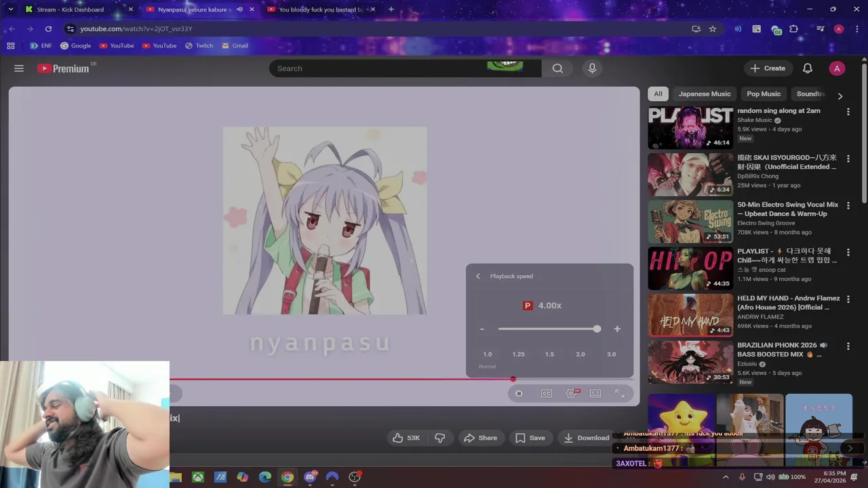Viewport: 868px width, 488px height.
Task: Switch player to theater mode
Action: (x=595, y=393)
